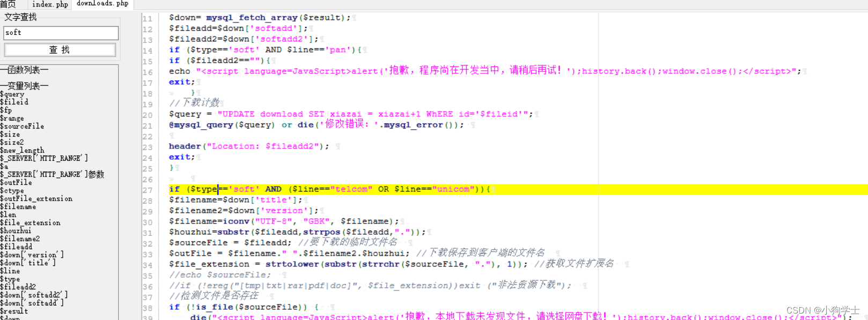Click the 查找 search button
This screenshot has width=868, height=320.
click(60, 50)
